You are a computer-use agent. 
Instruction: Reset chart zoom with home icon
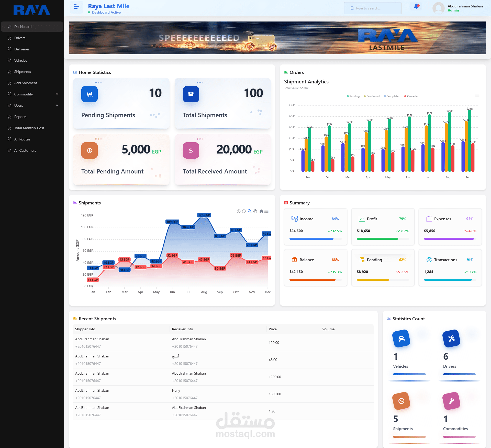(261, 211)
